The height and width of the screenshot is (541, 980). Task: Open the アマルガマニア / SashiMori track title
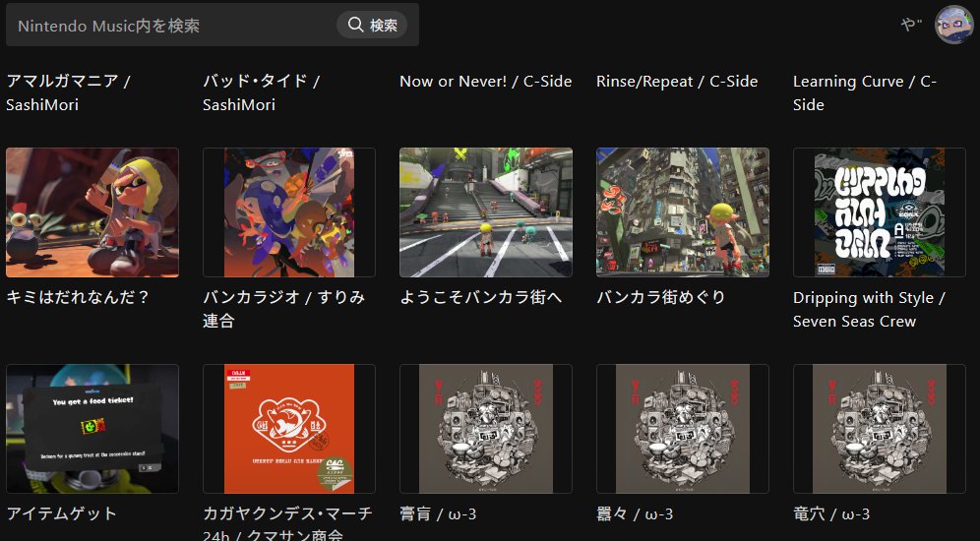(68, 92)
